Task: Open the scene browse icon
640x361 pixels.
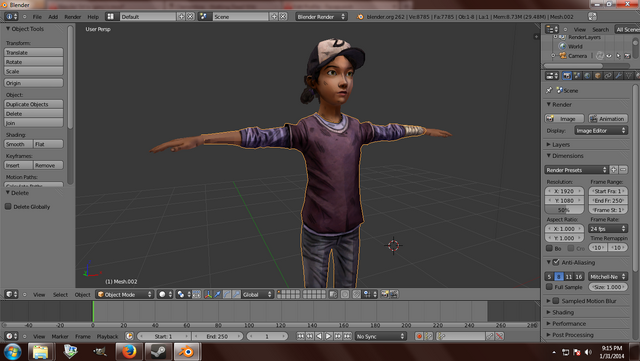Action: click(x=204, y=16)
